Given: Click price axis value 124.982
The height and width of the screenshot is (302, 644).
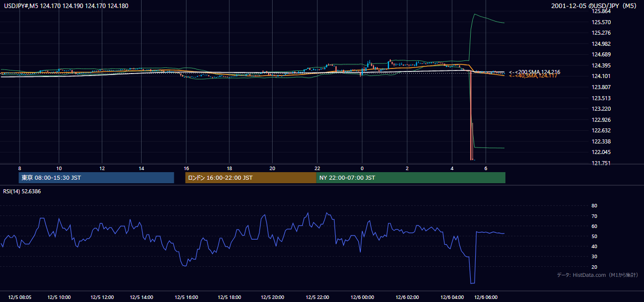Looking at the screenshot, I should (601, 44).
